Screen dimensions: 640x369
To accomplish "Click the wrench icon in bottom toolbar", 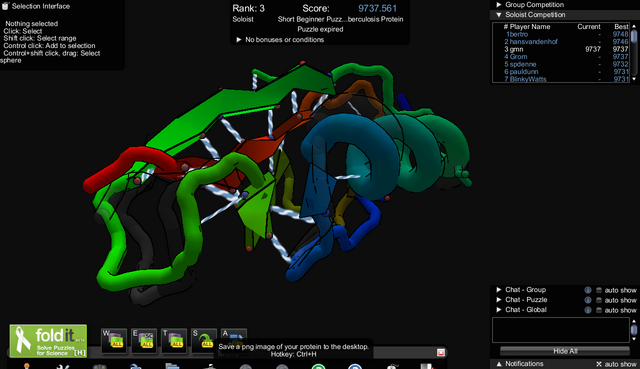I will click(62, 366).
